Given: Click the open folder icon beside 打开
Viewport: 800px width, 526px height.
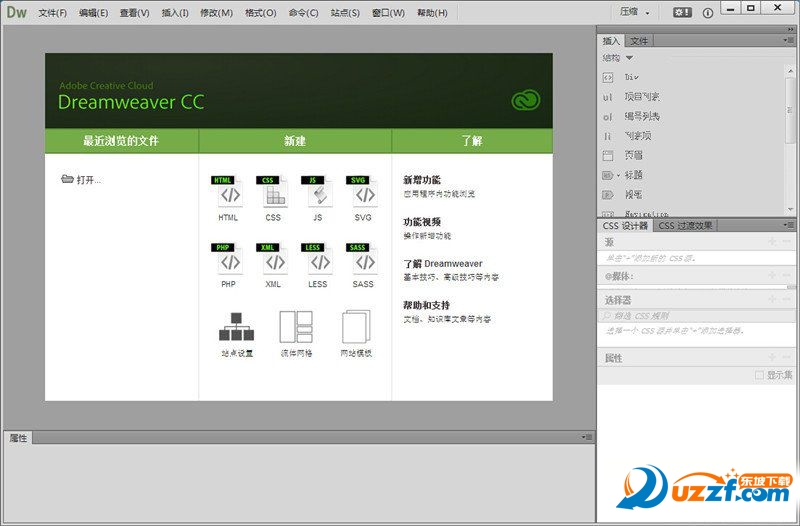Looking at the screenshot, I should pyautogui.click(x=67, y=179).
